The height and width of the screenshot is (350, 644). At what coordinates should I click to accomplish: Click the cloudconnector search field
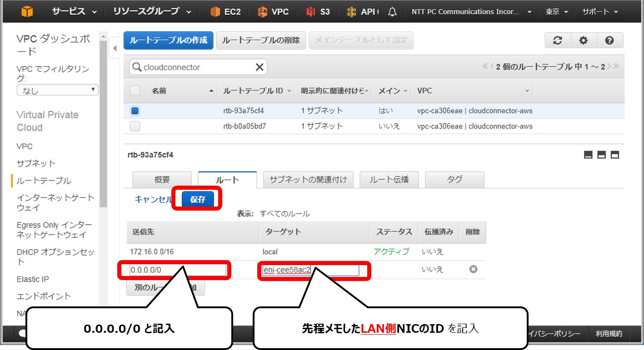coord(198,67)
